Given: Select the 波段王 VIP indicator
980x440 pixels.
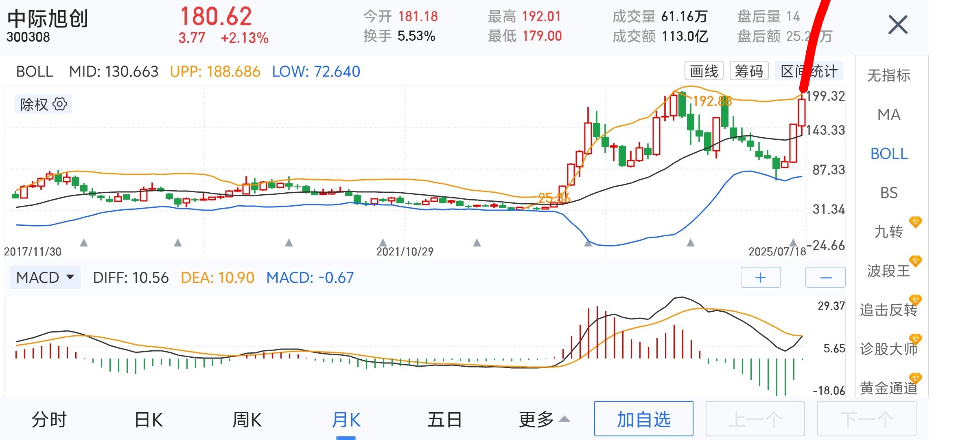Looking at the screenshot, I should (889, 271).
